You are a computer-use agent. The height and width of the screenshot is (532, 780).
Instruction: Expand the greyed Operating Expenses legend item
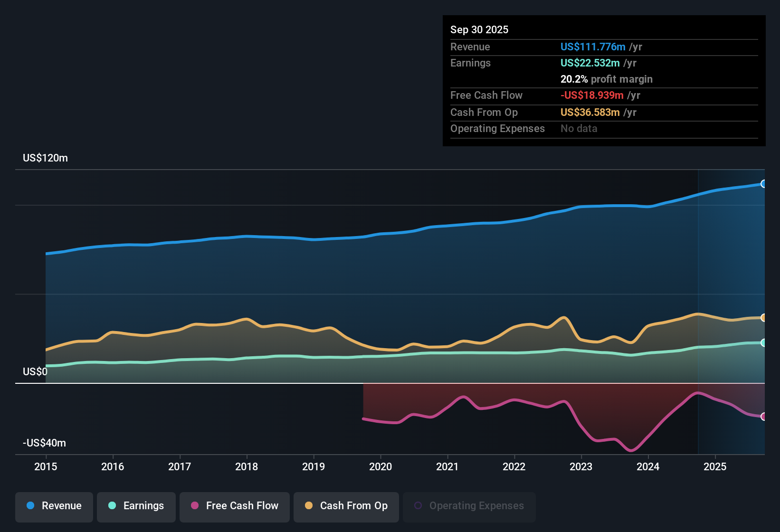pos(469,506)
